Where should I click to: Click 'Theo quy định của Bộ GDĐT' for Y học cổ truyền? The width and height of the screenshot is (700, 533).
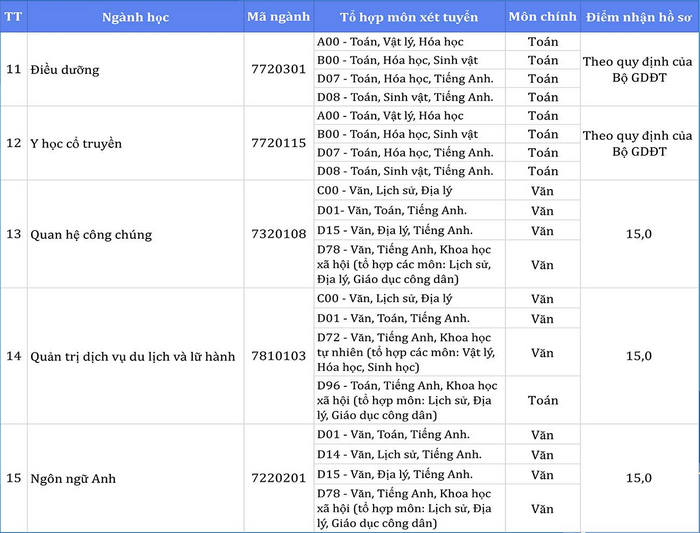pos(638,144)
